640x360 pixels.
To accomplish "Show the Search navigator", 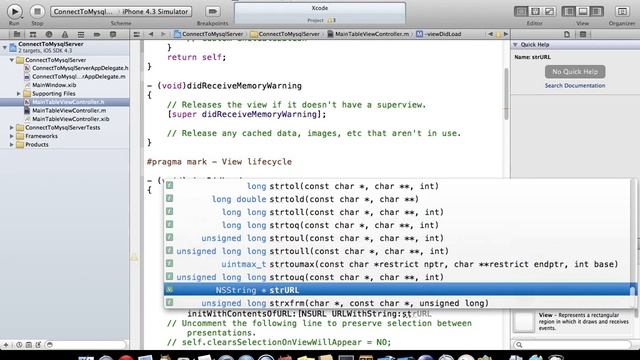I will (49, 34).
